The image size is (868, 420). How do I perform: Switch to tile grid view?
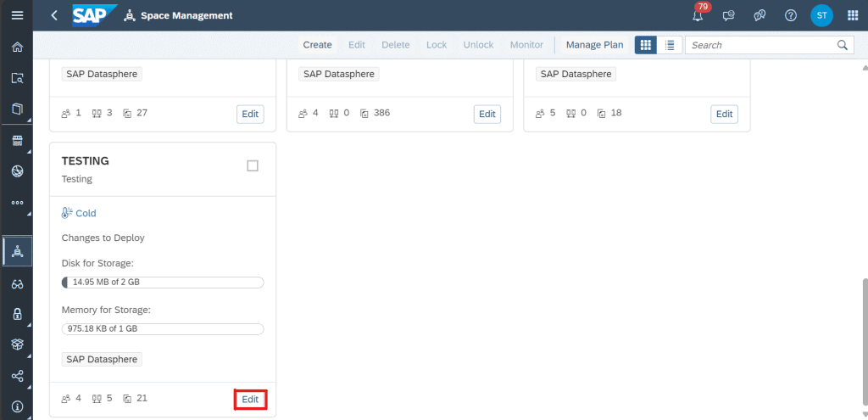[x=645, y=45]
